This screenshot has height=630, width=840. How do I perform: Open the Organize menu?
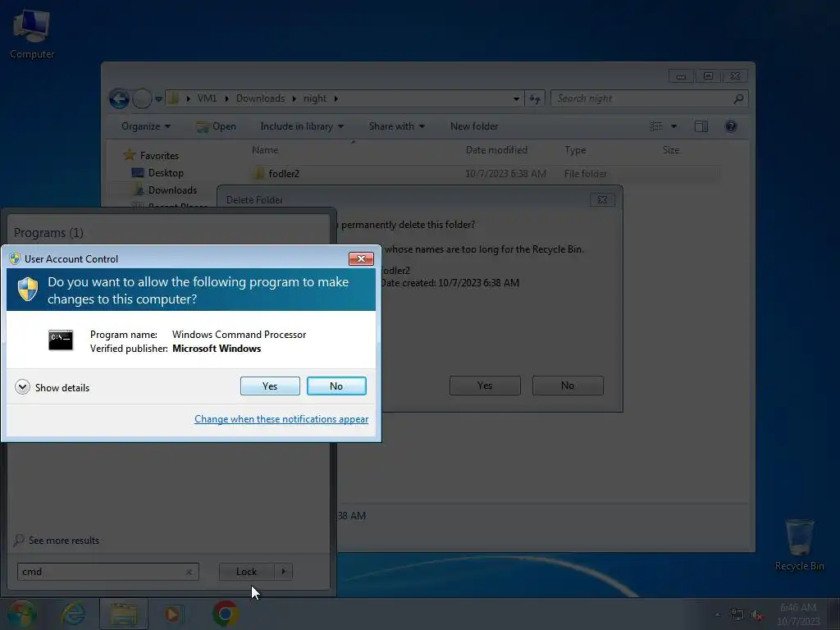(146, 126)
